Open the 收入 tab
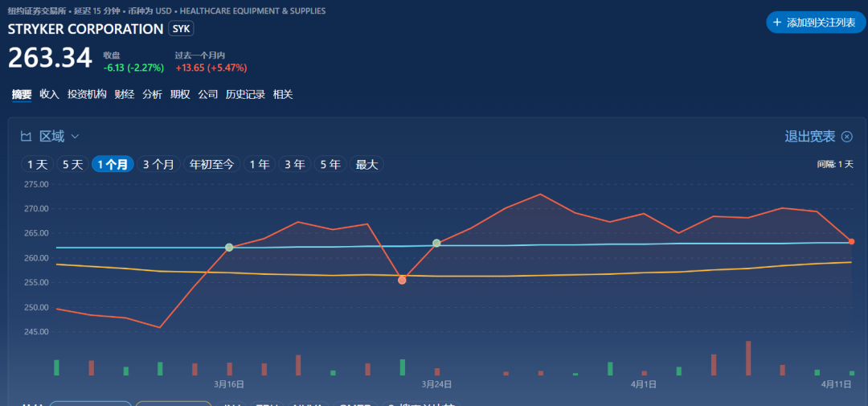868x406 pixels. [49, 94]
